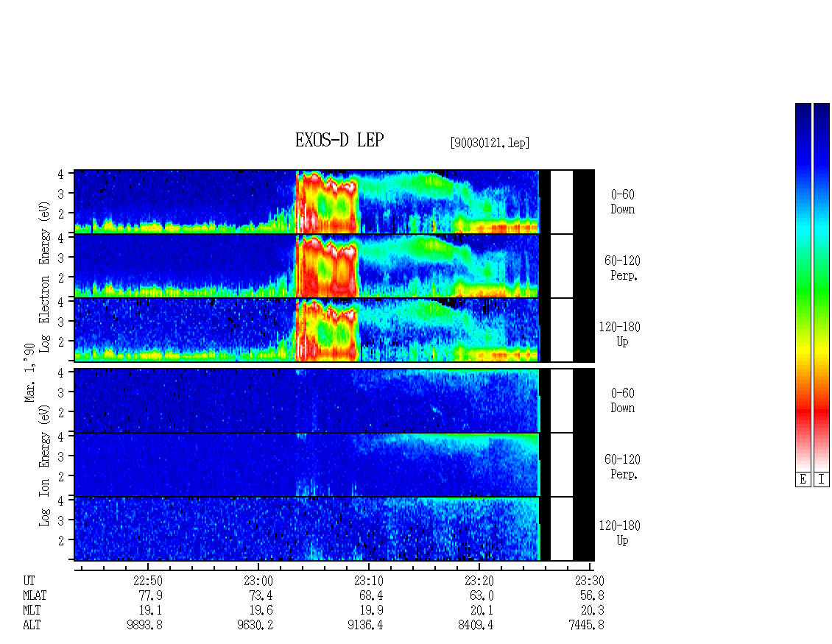Click the "Log Electron Energy (eV)" axis label
Screen dimensions: 832x644
pos(44,276)
